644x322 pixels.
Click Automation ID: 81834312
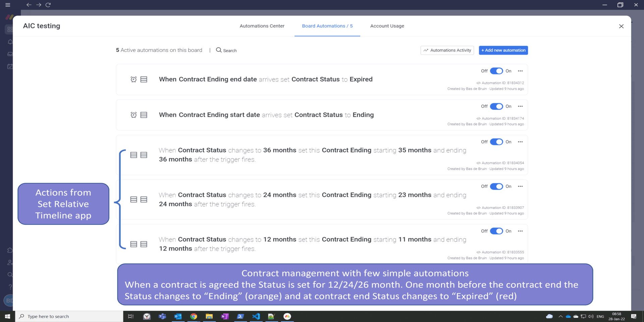(x=502, y=83)
